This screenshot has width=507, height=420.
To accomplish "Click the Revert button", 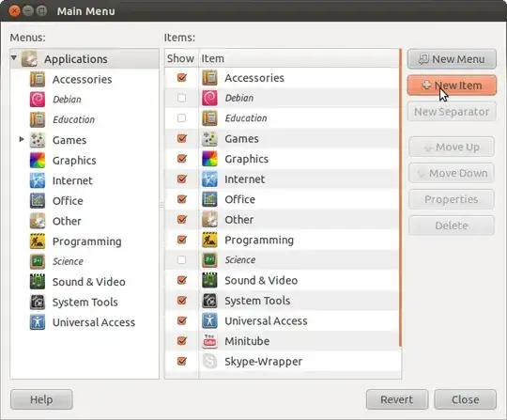I will pyautogui.click(x=397, y=399).
